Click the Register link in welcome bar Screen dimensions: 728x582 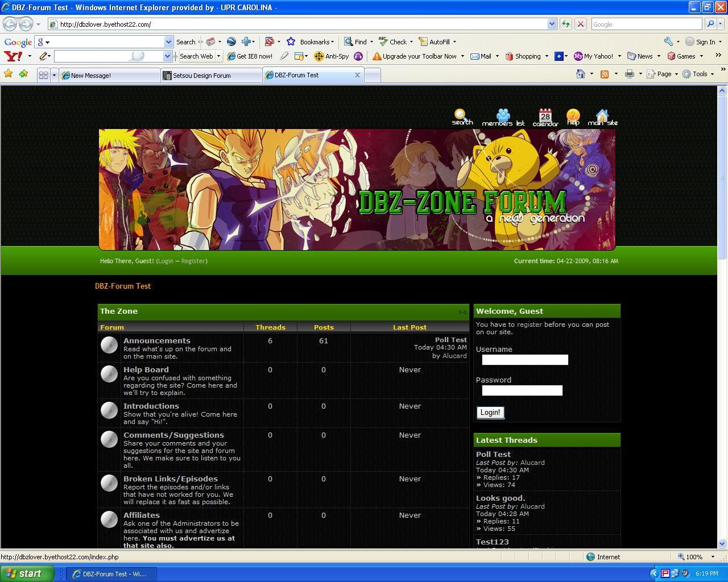(x=193, y=261)
